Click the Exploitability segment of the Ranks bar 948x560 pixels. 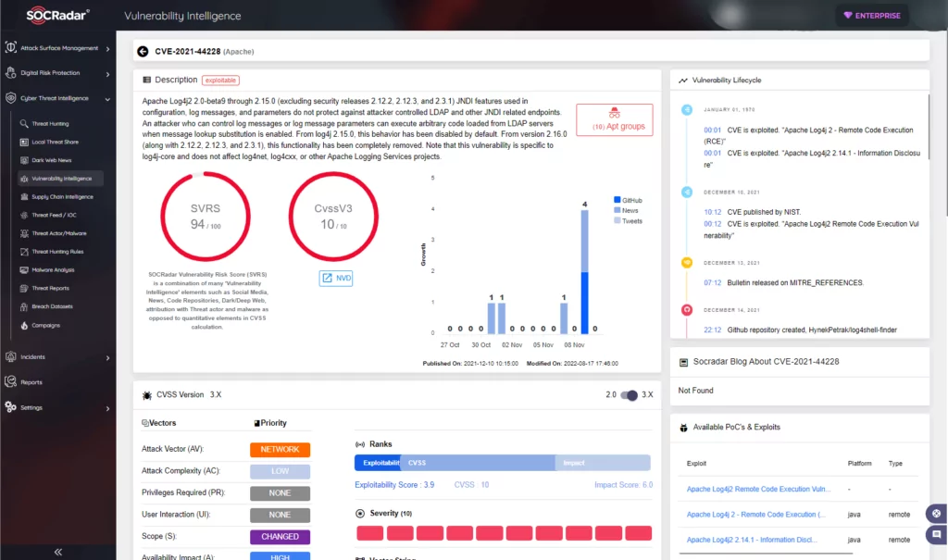tap(378, 463)
